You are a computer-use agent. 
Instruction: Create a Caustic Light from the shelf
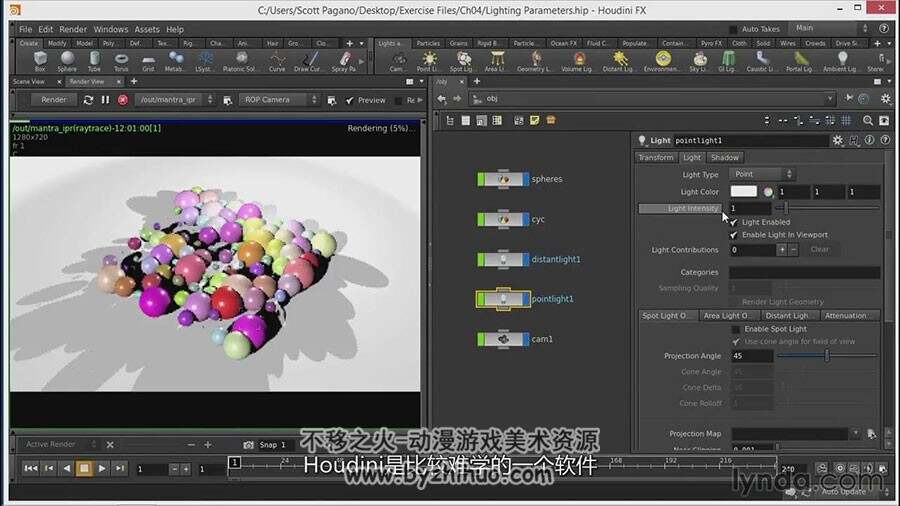(761, 61)
